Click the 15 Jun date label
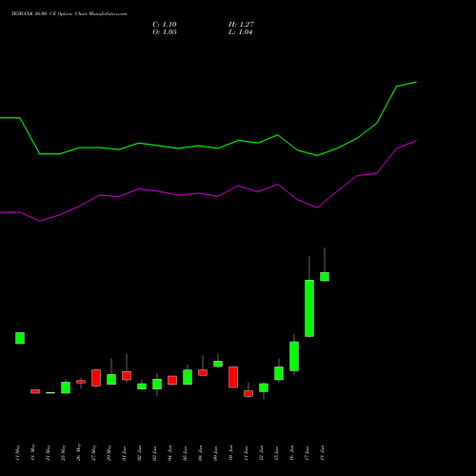 click(277, 453)
